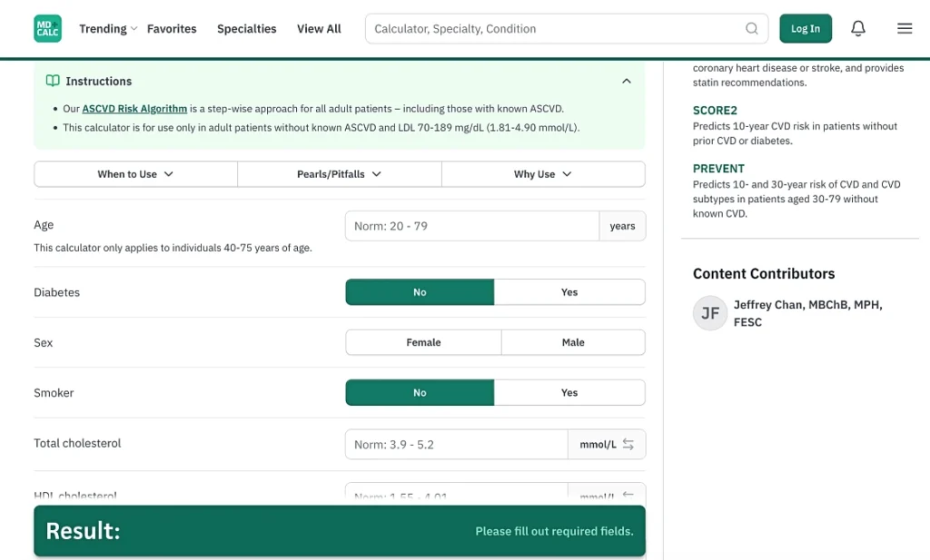Click the Content Contributors heading
Viewport: 930px width, 560px height.
[x=763, y=274]
